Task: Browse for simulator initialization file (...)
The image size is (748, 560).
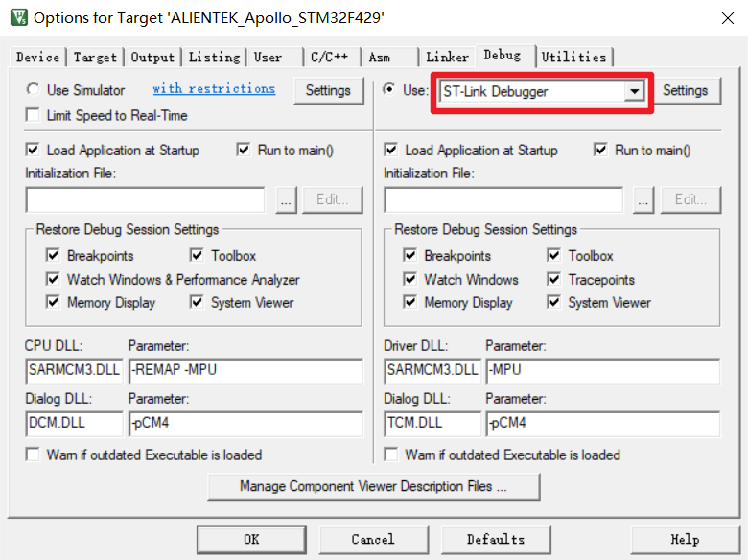Action: (x=286, y=199)
